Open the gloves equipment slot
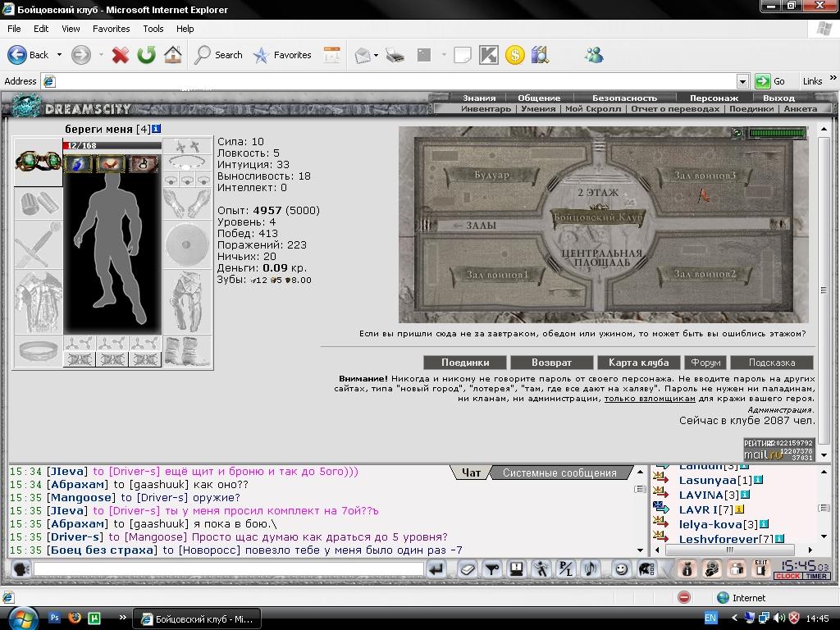The image size is (840, 630). [187, 203]
